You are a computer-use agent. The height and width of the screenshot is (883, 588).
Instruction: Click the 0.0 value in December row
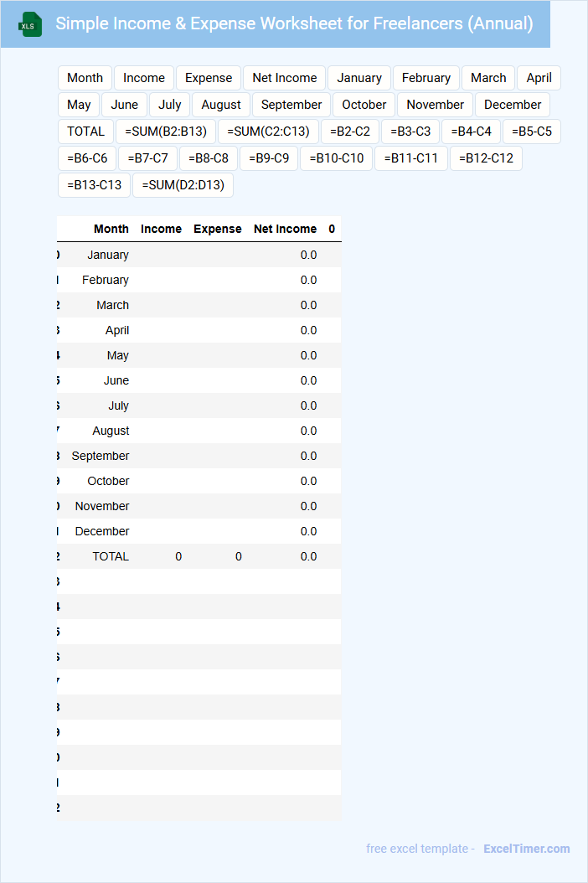(308, 532)
